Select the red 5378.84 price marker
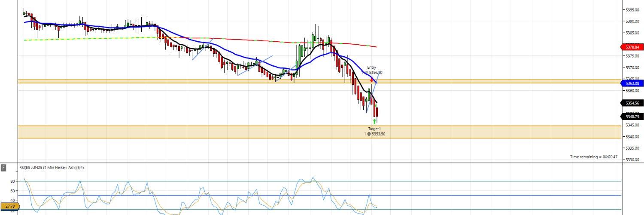Viewport: 644px width, 215px height. [632, 47]
